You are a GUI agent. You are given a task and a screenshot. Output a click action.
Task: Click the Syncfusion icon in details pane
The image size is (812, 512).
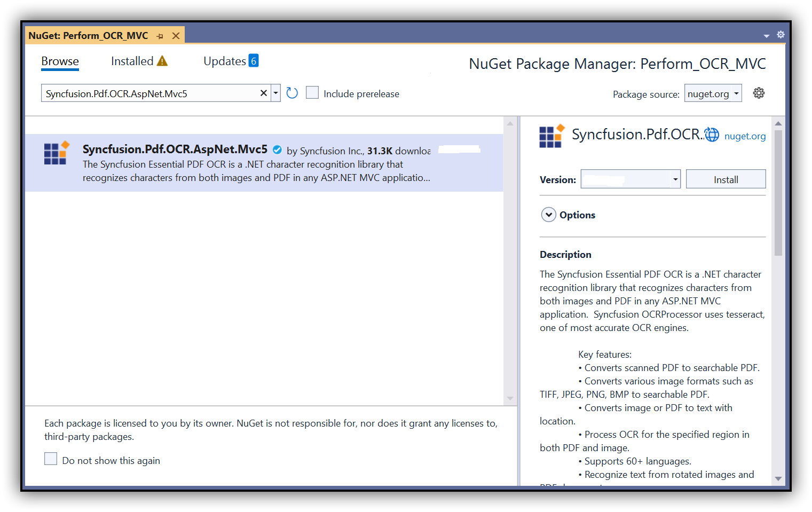(551, 136)
